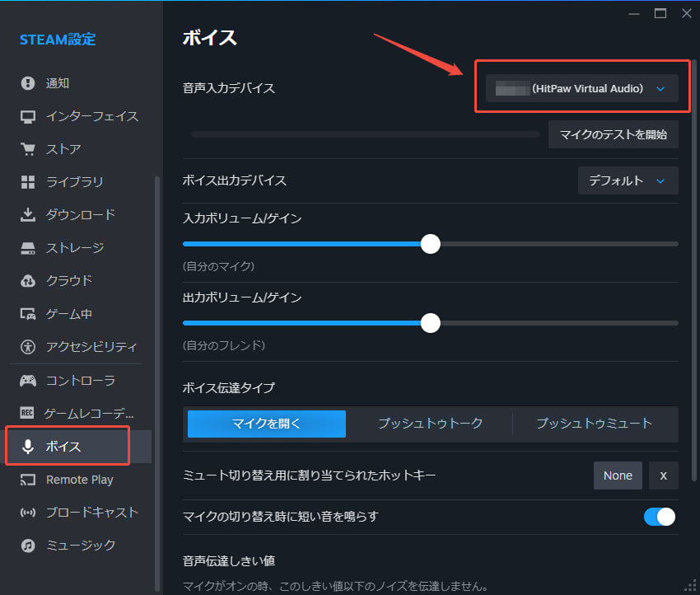This screenshot has width=700, height=595.
Task: Open 通知 settings page
Action: pyautogui.click(x=58, y=83)
